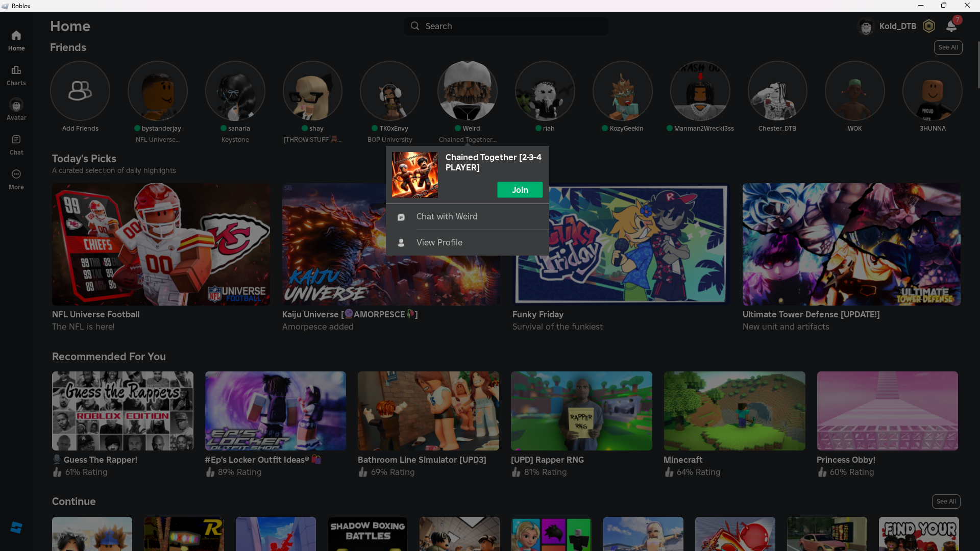This screenshot has height=551, width=980.
Task: Open Ultimate Tower Defense title link
Action: (811, 315)
